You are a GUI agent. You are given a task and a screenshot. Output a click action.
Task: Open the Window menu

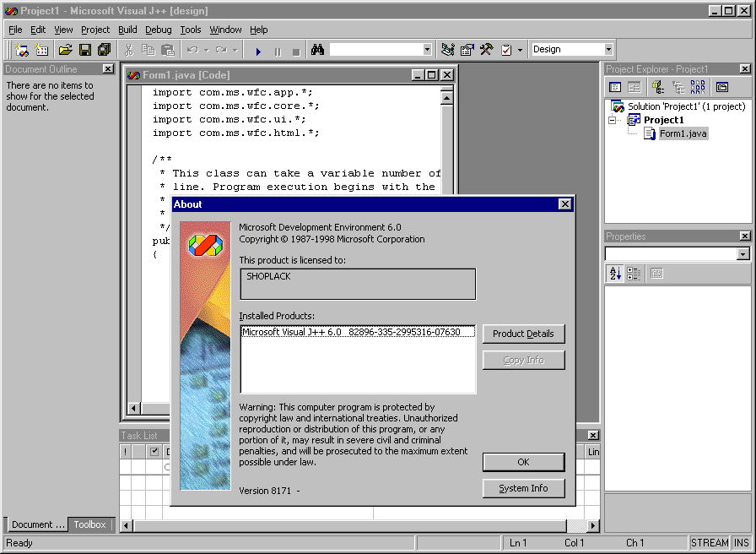(225, 30)
